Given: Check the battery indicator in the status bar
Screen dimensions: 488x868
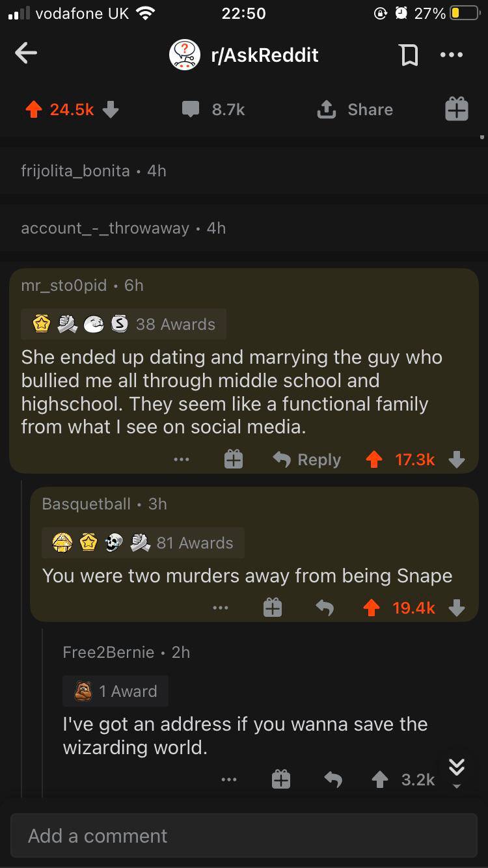Looking at the screenshot, I should [x=463, y=13].
